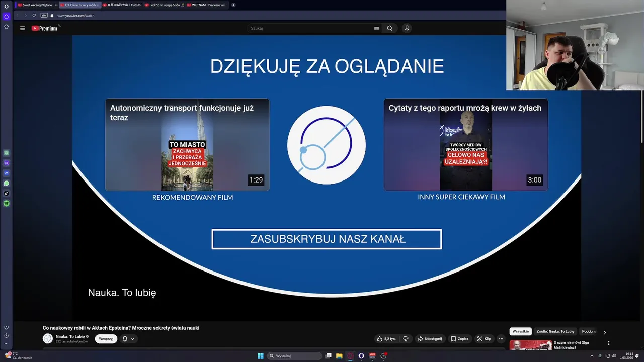The image size is (644, 362).
Task: Open Voicemeeter app in taskbar
Action: pyautogui.click(x=372, y=356)
